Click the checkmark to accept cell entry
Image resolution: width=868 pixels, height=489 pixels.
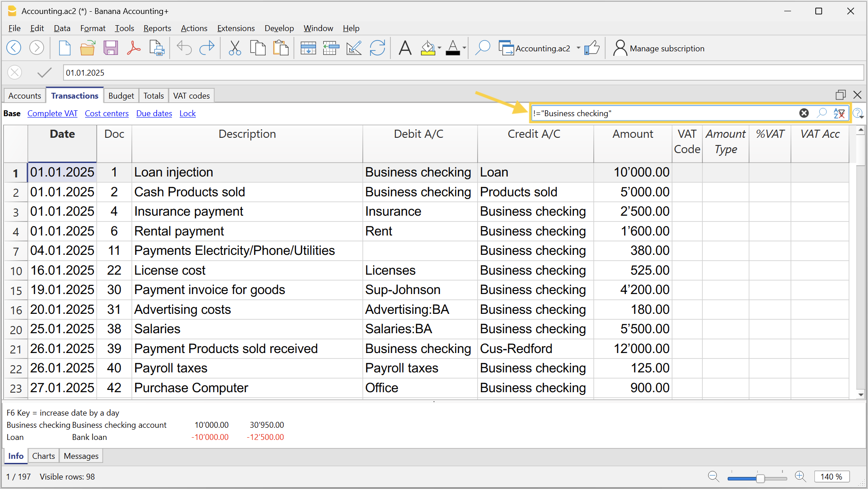pos(44,72)
